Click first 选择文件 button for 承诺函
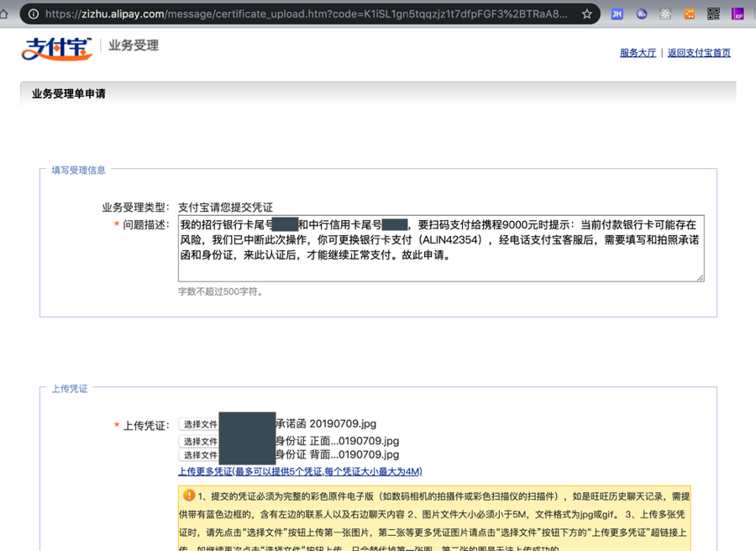This screenshot has width=756, height=551. click(x=200, y=425)
